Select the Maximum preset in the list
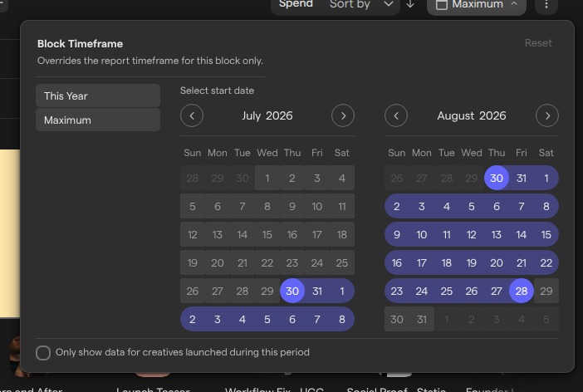 pyautogui.click(x=98, y=120)
